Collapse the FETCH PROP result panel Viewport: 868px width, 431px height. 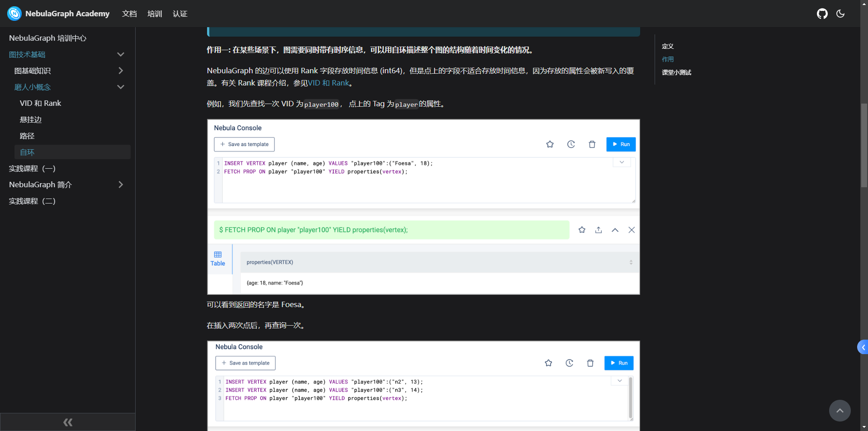(x=615, y=230)
